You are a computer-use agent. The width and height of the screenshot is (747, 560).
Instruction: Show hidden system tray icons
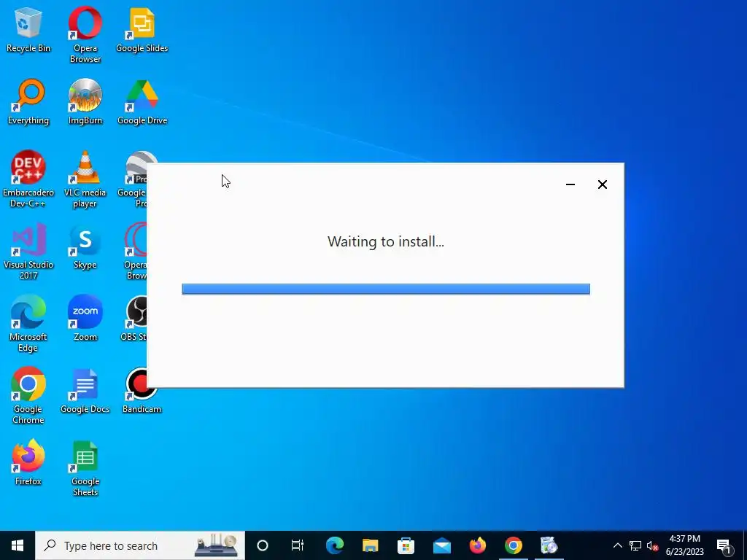point(617,545)
